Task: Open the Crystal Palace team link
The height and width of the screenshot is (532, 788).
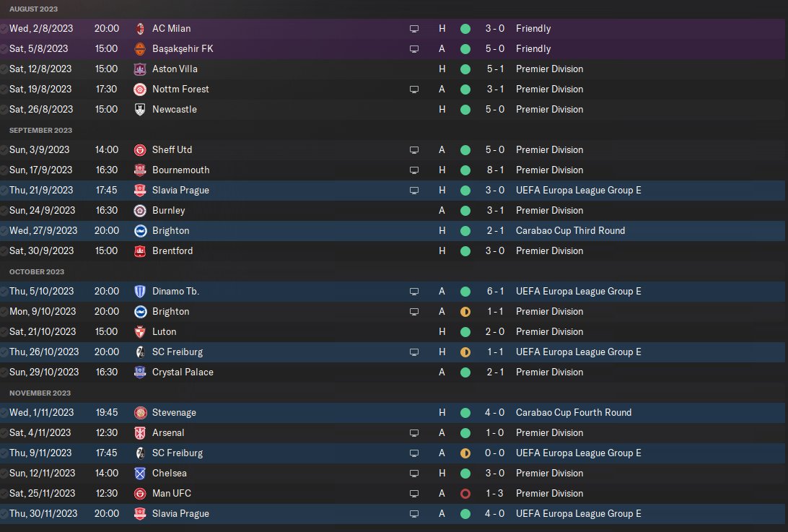Action: click(x=183, y=372)
